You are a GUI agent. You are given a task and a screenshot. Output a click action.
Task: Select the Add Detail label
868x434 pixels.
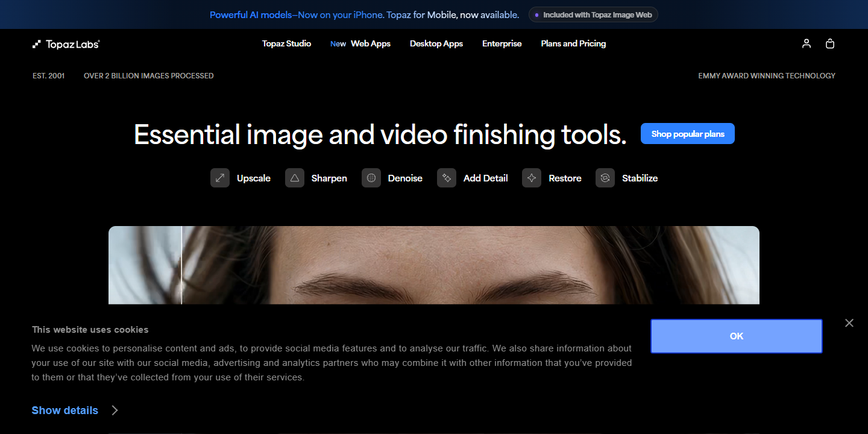(486, 178)
